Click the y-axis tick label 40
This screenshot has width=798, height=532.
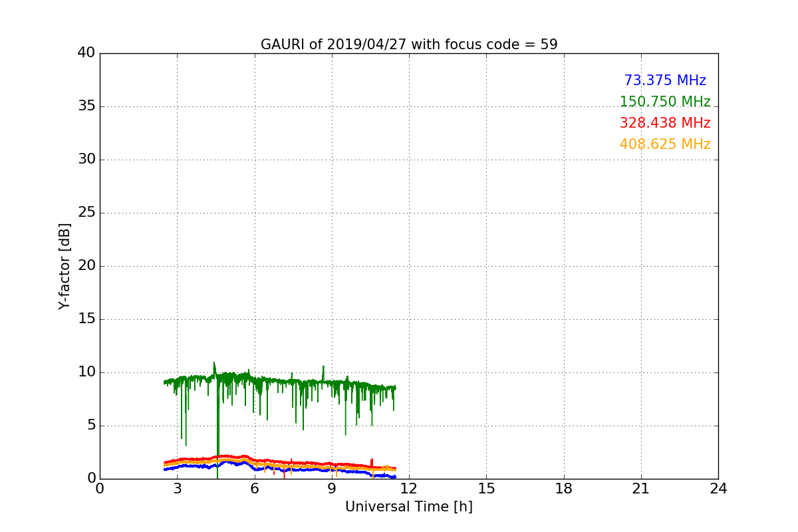coord(86,53)
